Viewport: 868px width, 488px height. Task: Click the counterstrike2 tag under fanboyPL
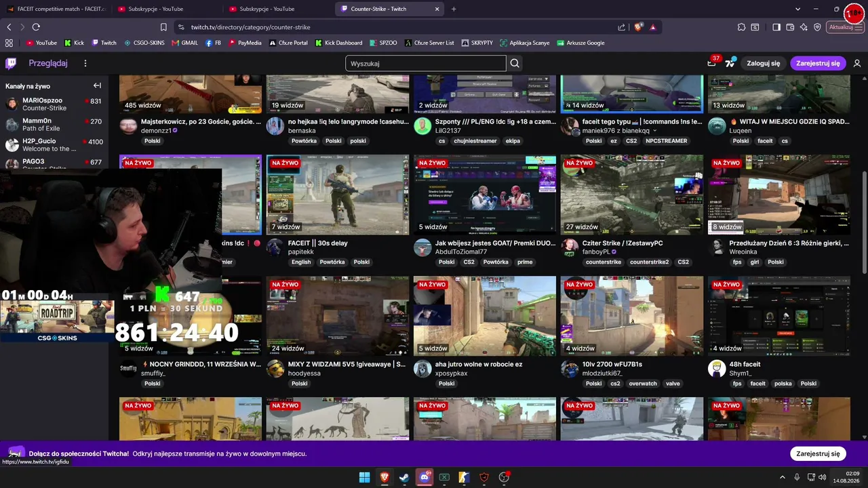[x=649, y=262]
